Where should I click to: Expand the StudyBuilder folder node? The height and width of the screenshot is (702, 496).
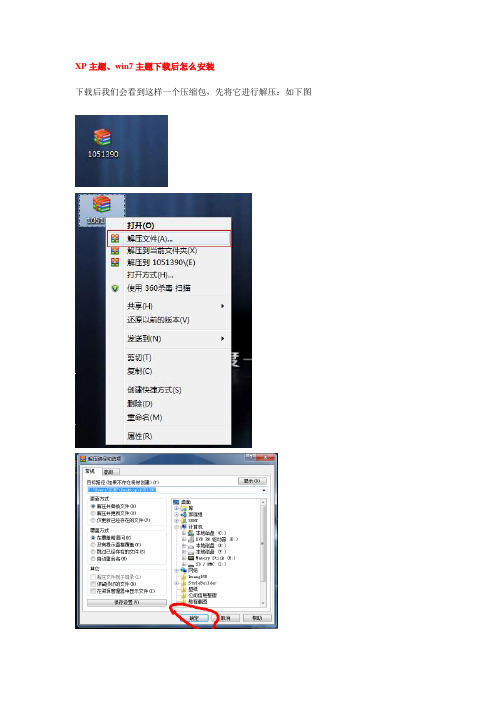176,583
